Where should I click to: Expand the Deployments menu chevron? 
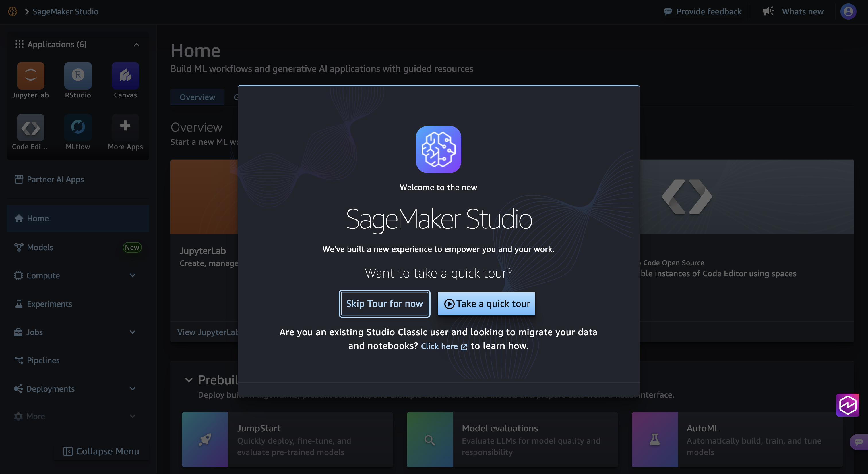133,388
